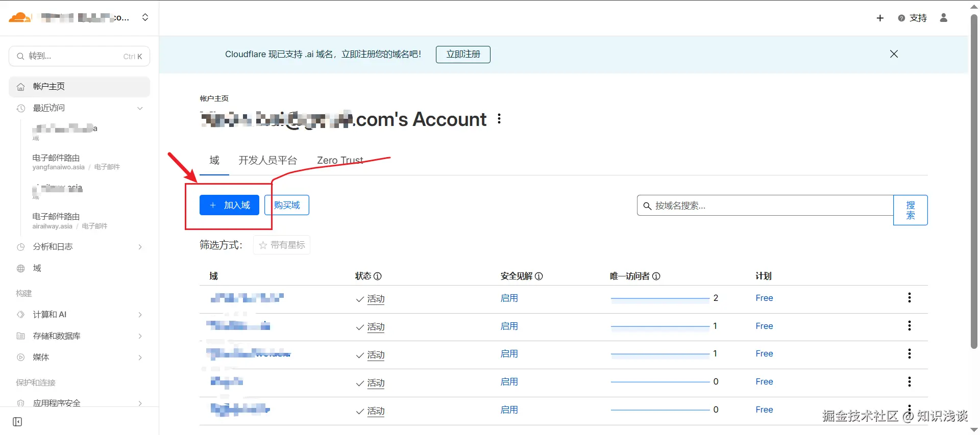Viewport: 980px width, 435px height.
Task: Open the 域 globe sidebar item
Action: click(x=79, y=268)
